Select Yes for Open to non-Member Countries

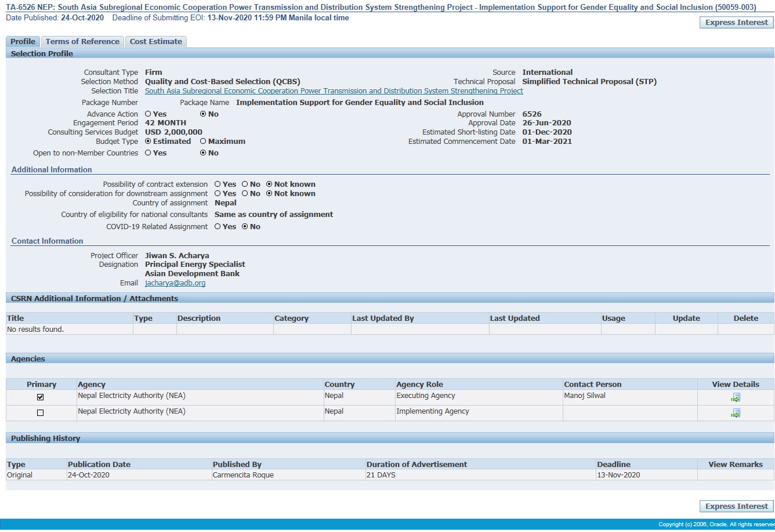click(x=148, y=153)
